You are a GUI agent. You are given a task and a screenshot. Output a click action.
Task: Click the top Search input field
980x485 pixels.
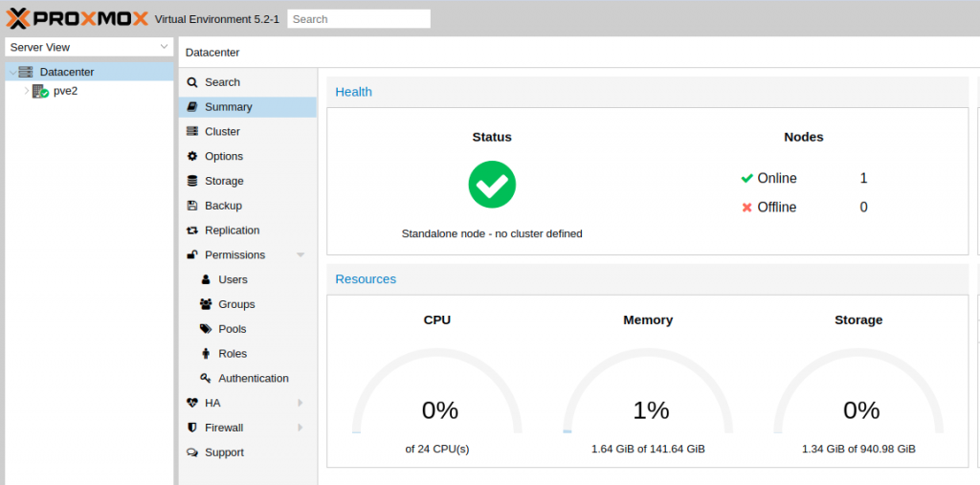pyautogui.click(x=359, y=19)
